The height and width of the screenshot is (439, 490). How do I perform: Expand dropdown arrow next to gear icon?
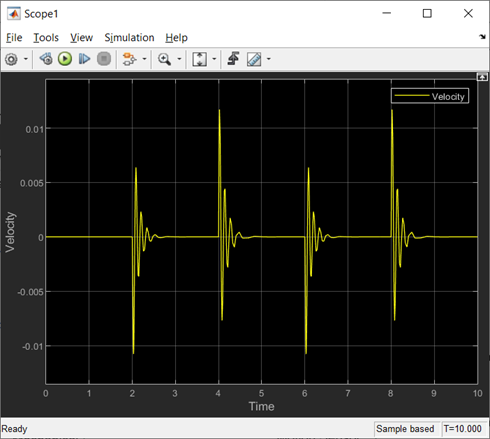(x=26, y=59)
